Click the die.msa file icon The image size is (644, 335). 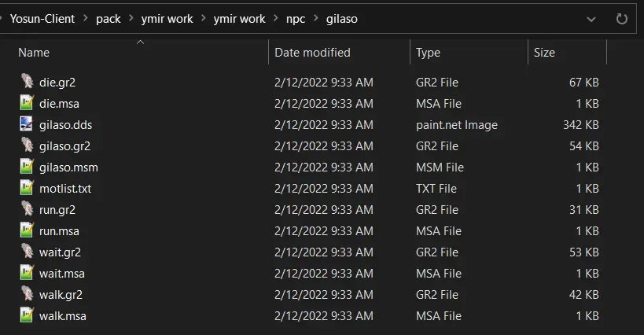(27, 103)
